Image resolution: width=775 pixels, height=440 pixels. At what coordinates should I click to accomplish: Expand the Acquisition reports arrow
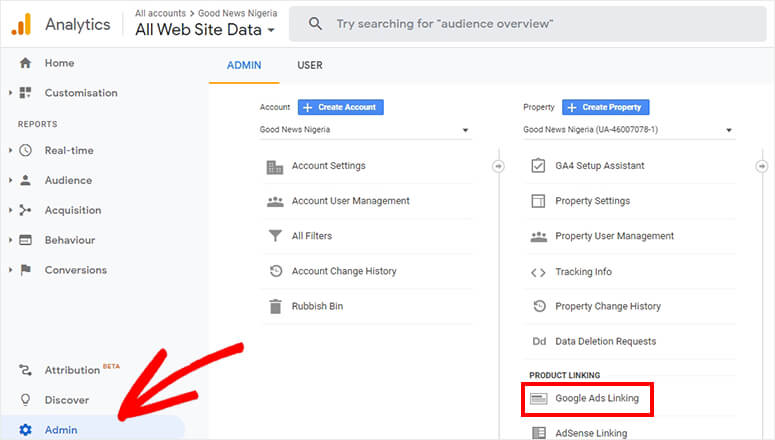pyautogui.click(x=10, y=210)
